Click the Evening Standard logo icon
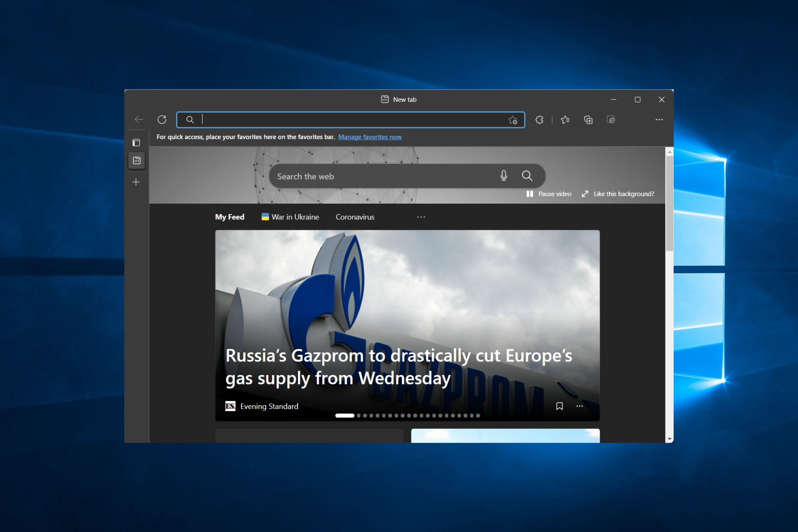This screenshot has height=532, width=798. coord(230,406)
